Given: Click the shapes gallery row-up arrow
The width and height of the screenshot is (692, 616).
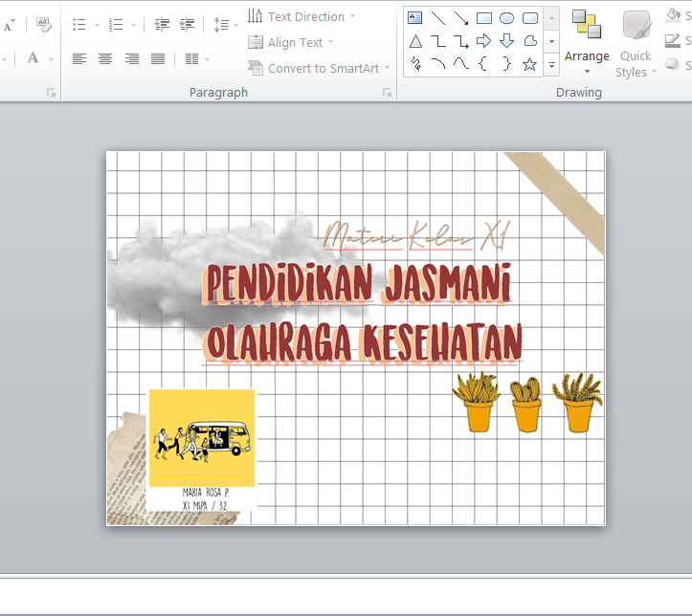Looking at the screenshot, I should tap(551, 18).
